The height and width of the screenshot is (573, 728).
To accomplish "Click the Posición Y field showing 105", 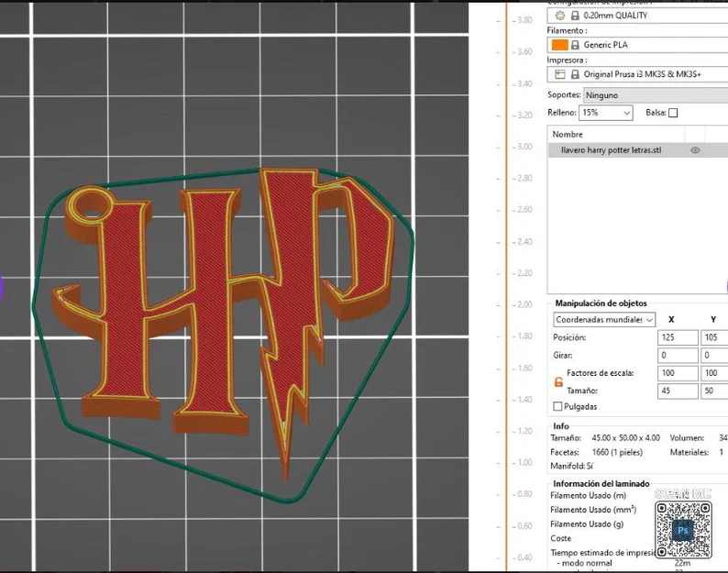I will coord(714,337).
